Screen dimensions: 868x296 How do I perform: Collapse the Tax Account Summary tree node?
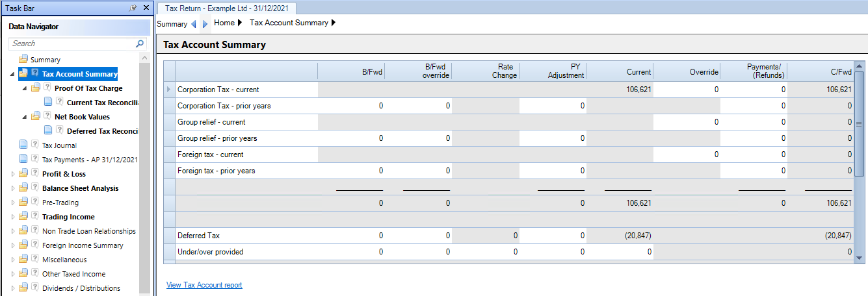pyautogui.click(x=13, y=74)
